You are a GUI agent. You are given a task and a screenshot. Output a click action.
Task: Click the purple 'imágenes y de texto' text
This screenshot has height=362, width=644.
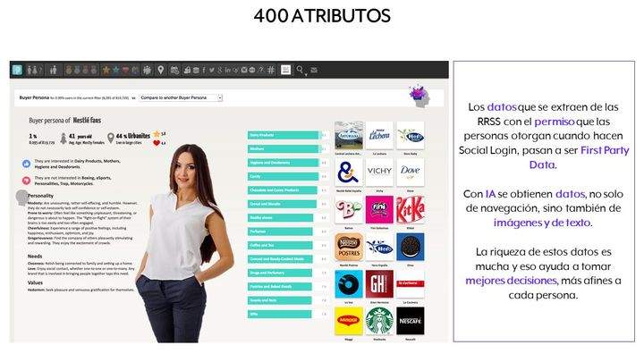(x=542, y=223)
